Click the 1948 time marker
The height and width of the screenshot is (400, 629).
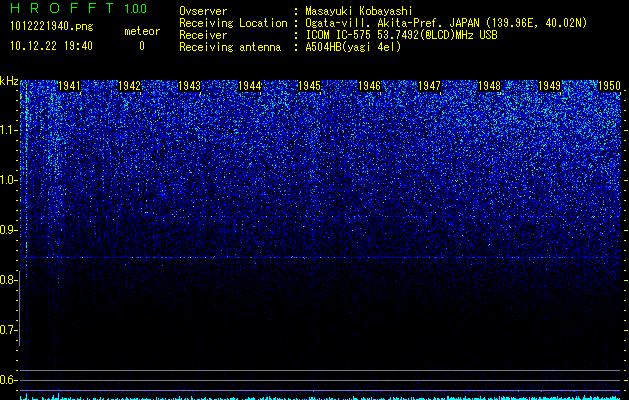[x=489, y=85]
